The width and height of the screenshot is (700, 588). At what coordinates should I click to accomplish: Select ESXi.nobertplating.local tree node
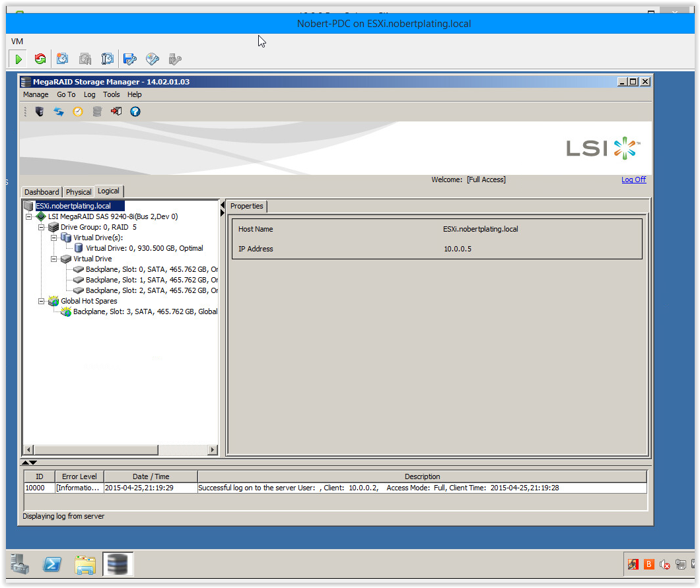point(73,206)
